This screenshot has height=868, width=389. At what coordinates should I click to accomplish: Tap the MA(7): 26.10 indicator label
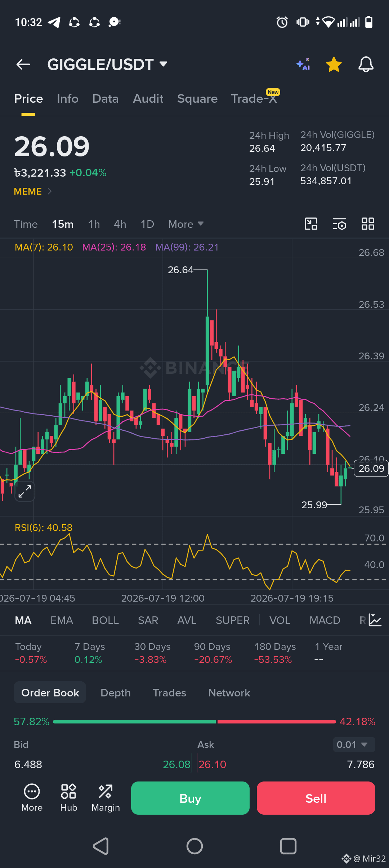(x=44, y=247)
